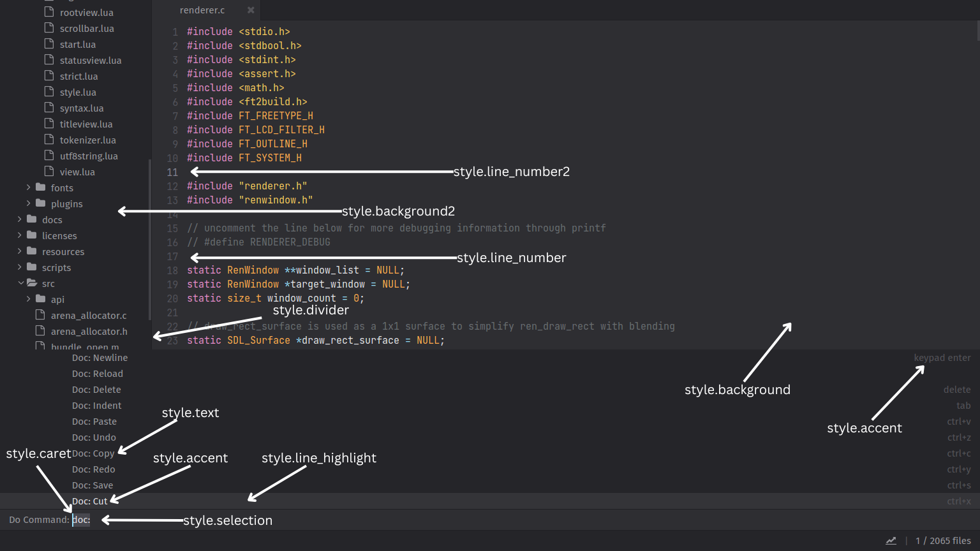Click the file icon beside scrollbar.lua
The height and width of the screenshot is (551, 980).
tap(48, 28)
